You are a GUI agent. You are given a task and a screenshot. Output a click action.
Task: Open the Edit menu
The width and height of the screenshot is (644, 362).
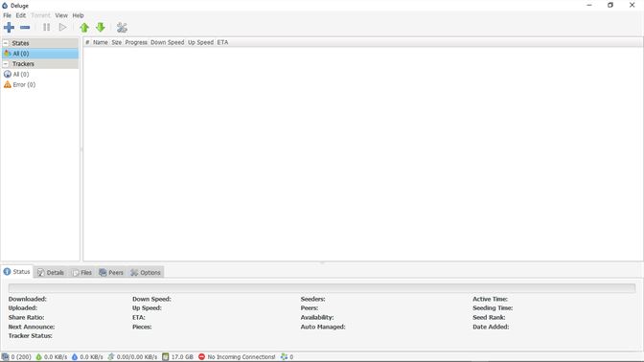(21, 15)
